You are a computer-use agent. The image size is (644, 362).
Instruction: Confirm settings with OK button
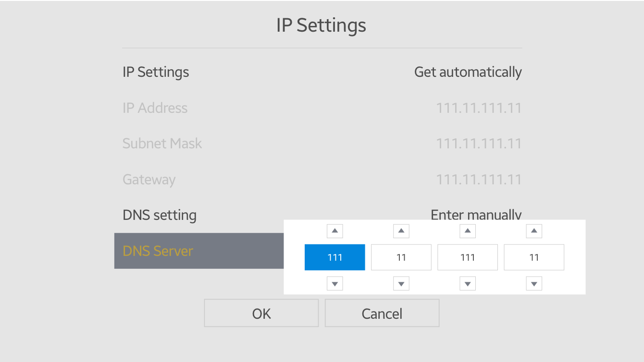pyautogui.click(x=261, y=314)
